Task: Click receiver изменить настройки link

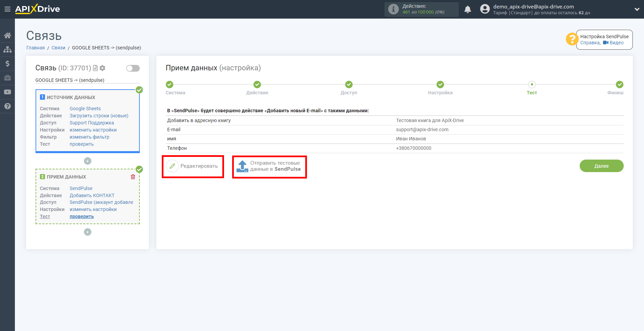Action: click(x=93, y=209)
